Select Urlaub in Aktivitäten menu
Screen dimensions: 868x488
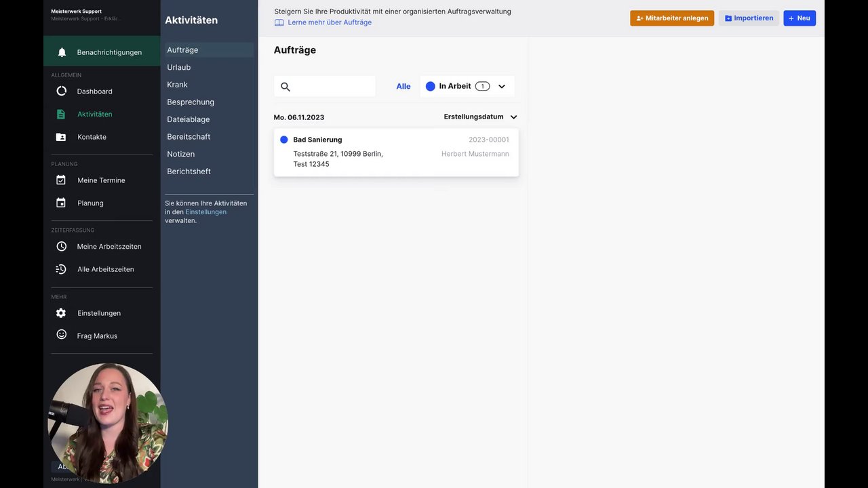point(179,67)
